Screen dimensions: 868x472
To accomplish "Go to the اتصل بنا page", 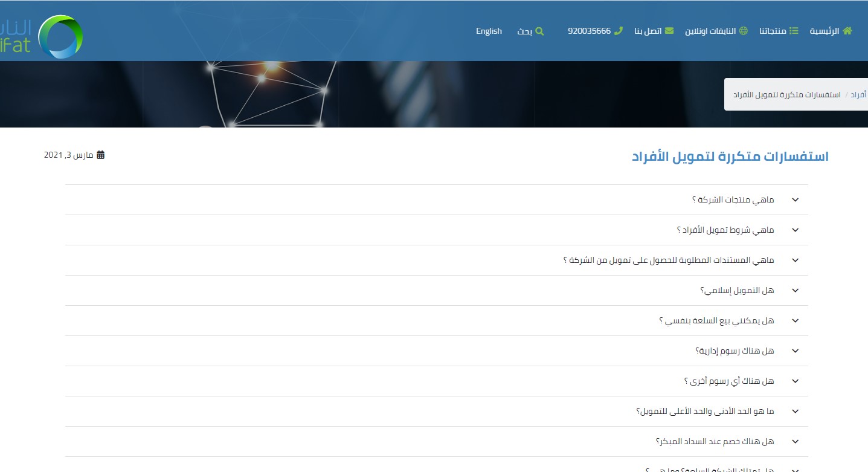I will click(x=648, y=31).
